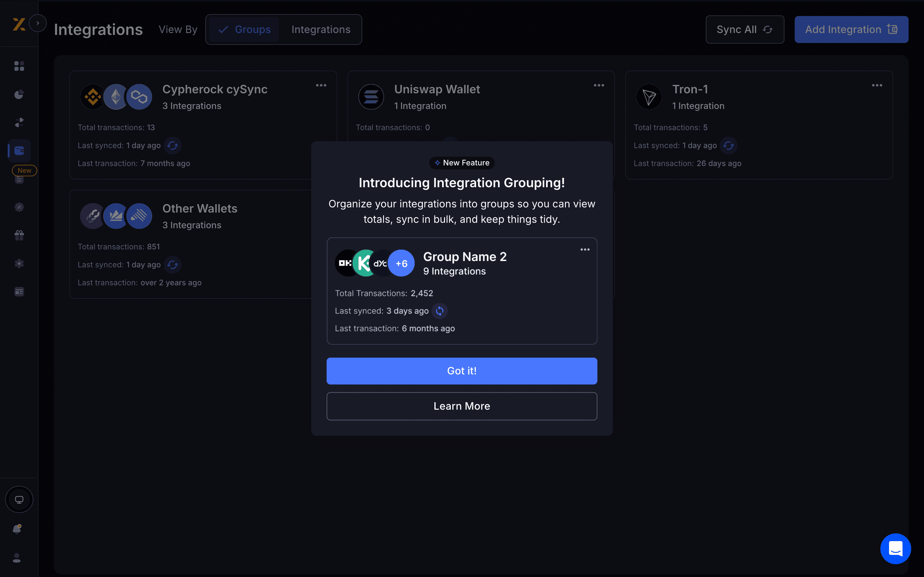Open Tron-1 card options menu
This screenshot has width=924, height=577.
pyautogui.click(x=877, y=86)
